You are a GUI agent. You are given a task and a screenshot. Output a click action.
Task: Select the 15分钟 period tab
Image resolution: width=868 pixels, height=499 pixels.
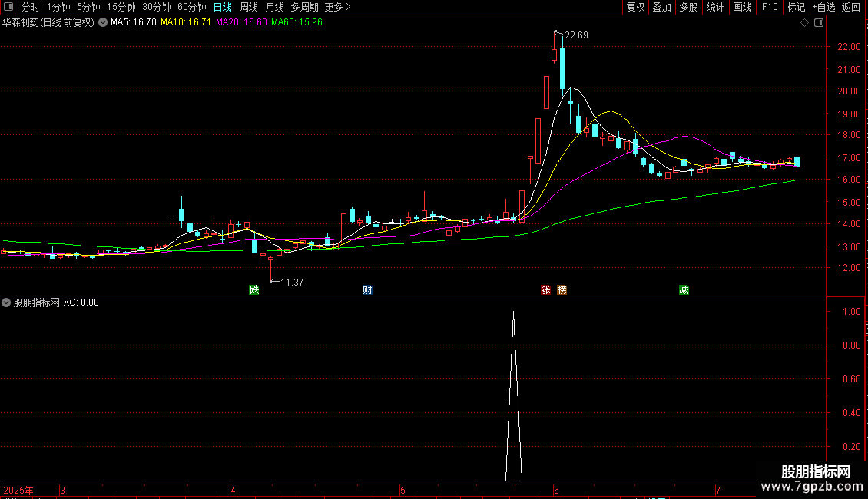[121, 7]
